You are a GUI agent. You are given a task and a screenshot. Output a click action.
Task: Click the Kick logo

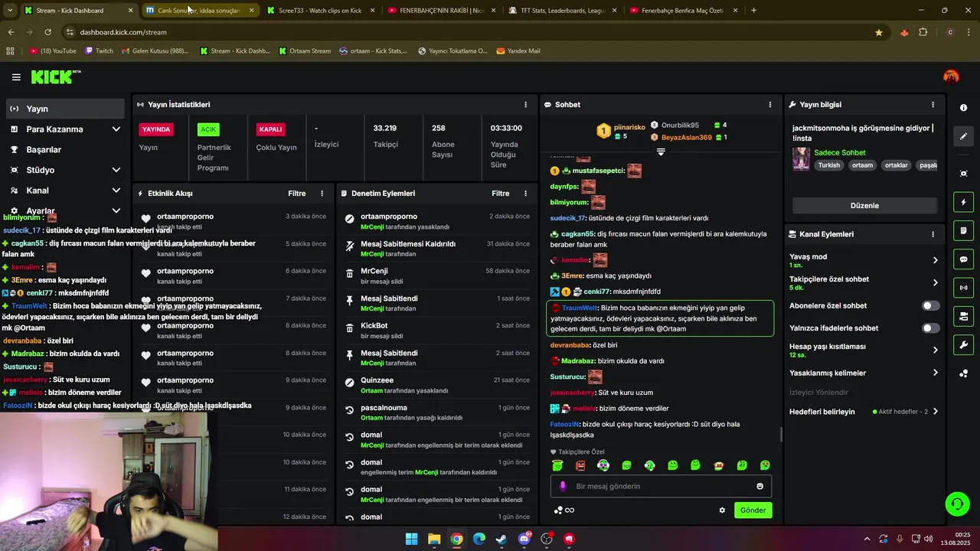pos(55,77)
